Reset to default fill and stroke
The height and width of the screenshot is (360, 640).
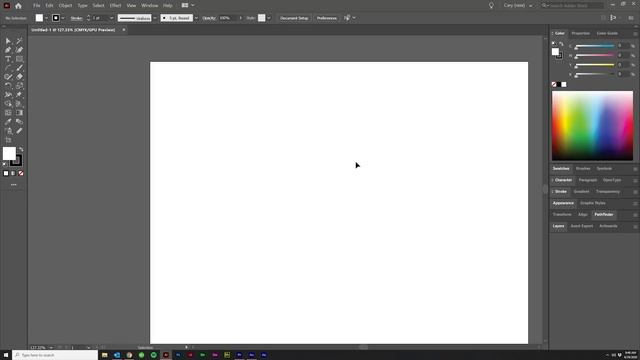coord(5,164)
